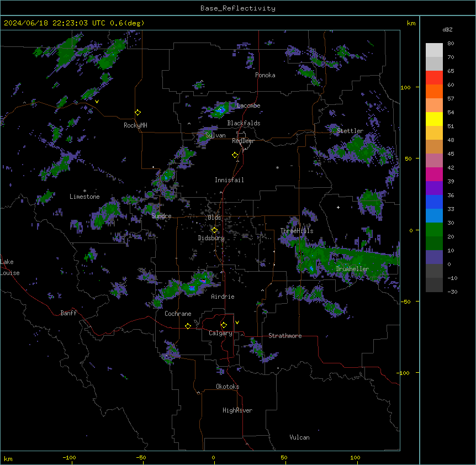Click the Sundre label

(x=161, y=216)
